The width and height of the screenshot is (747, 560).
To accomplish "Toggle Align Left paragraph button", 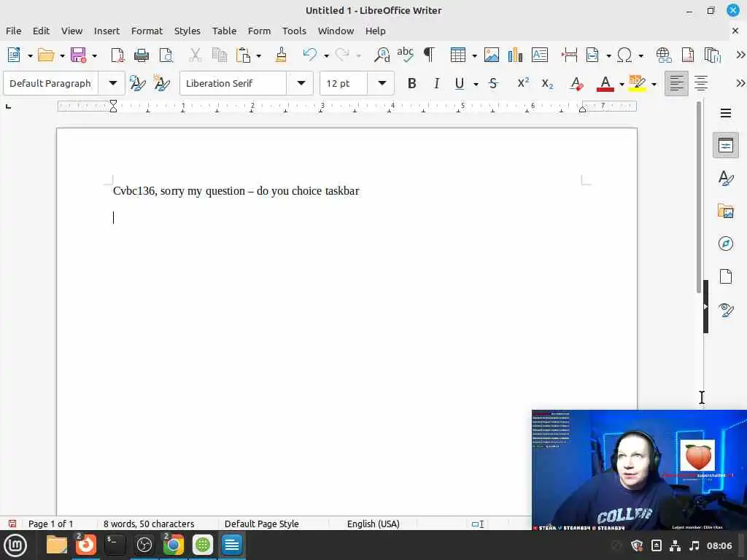I will click(676, 84).
